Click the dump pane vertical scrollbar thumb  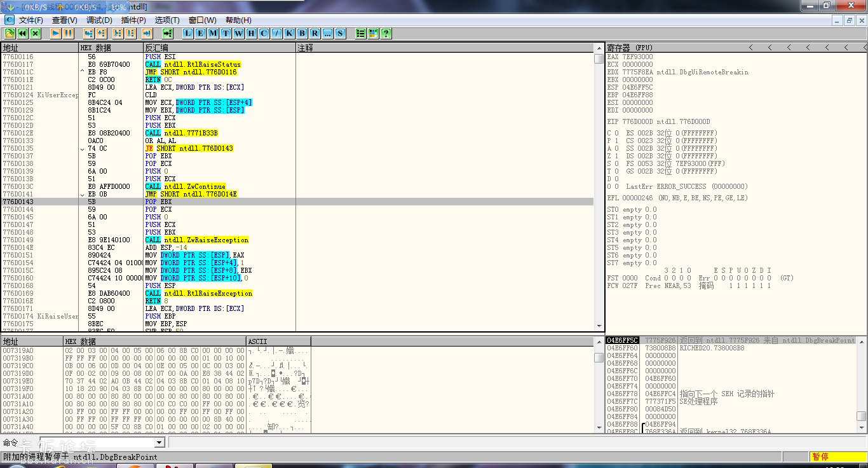pos(599,357)
